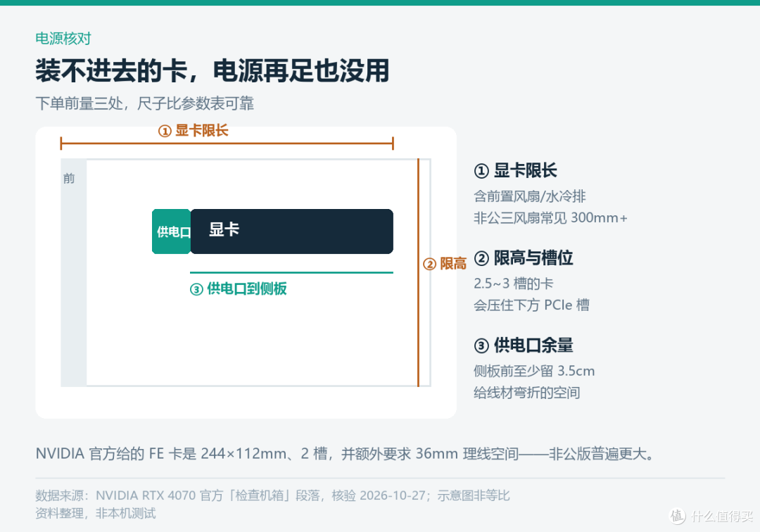Click the green '③ 供电口到侧板' label

point(238,289)
